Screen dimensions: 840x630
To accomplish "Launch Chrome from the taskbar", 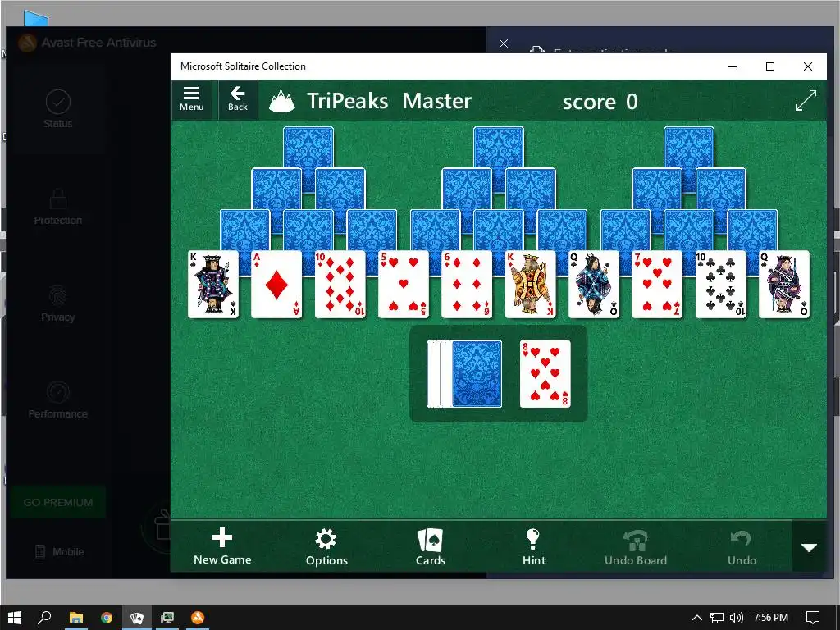I will pos(107,618).
